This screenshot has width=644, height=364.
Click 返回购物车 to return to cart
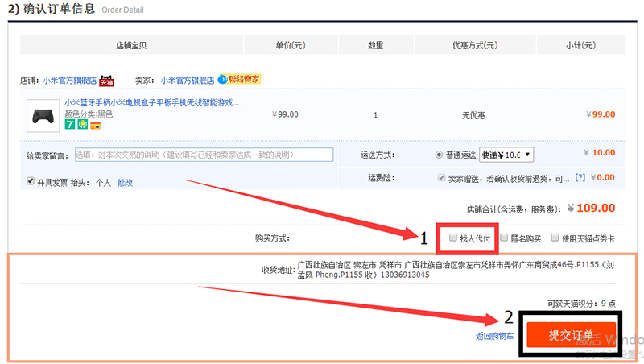point(494,336)
